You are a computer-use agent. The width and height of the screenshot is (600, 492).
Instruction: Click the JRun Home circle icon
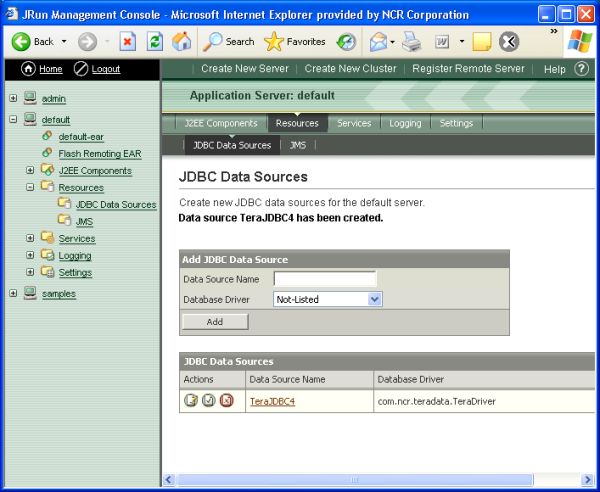(x=28, y=69)
